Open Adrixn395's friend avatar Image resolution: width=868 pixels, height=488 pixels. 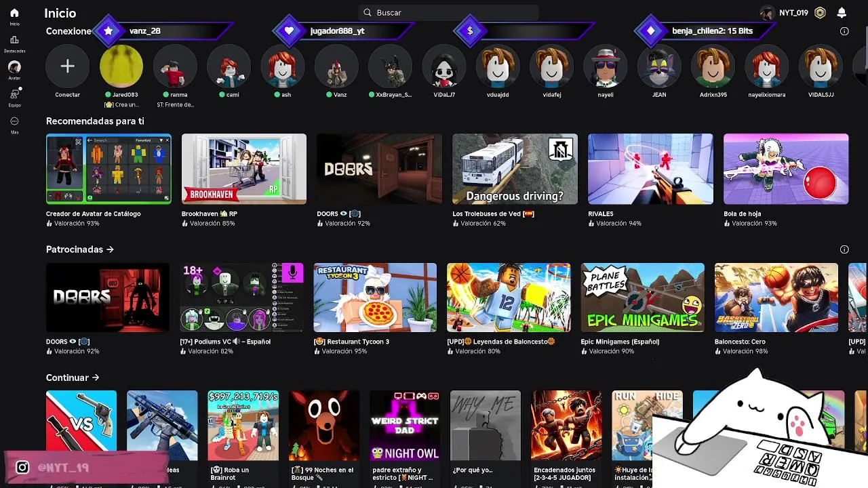coord(713,66)
